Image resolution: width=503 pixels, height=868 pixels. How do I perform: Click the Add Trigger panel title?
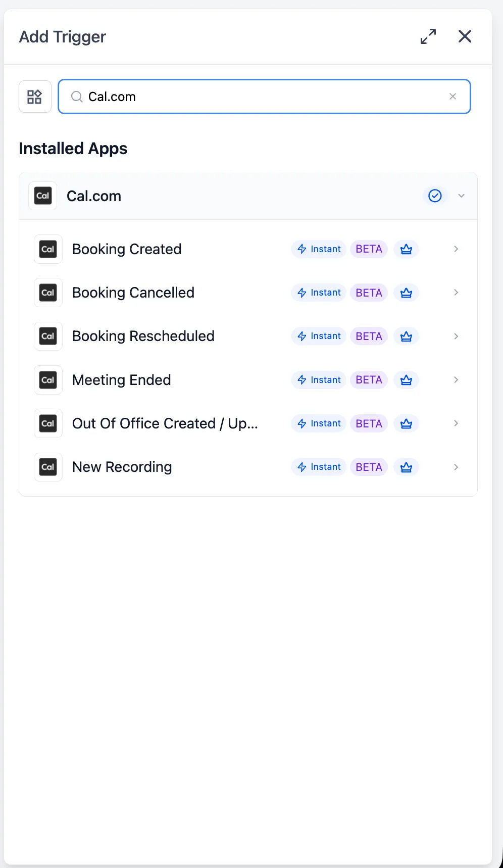[x=63, y=37]
